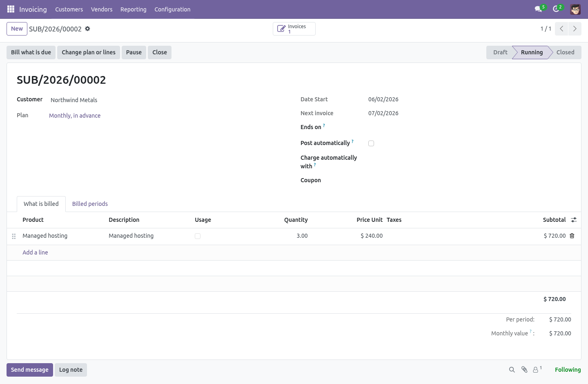
Task: Create a New record
Action: pos(17,29)
